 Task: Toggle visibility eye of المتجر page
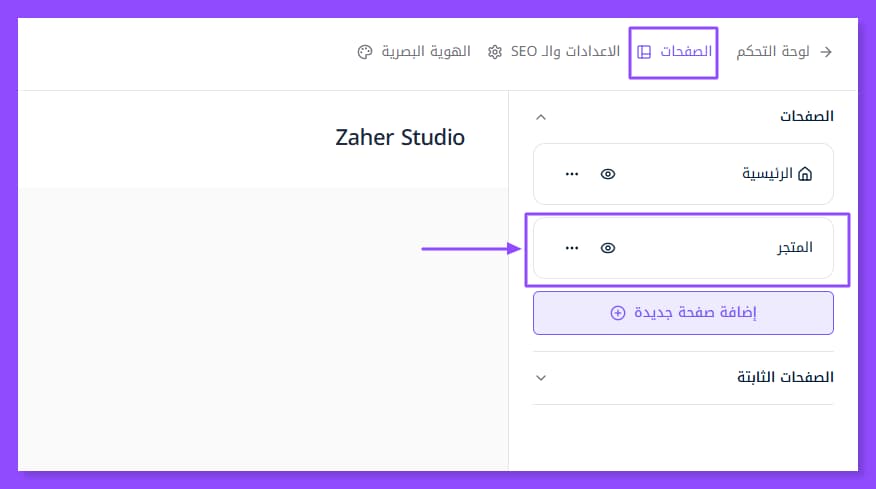pyautogui.click(x=607, y=247)
